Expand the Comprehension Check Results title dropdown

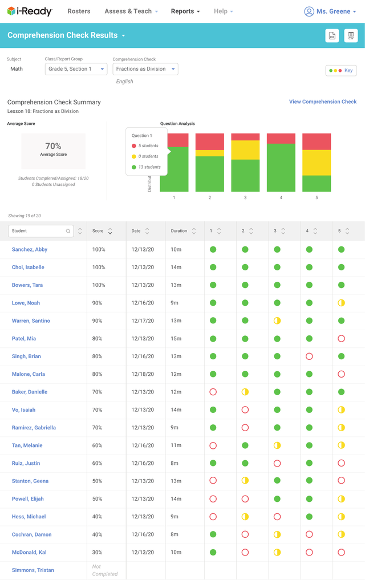(x=123, y=35)
